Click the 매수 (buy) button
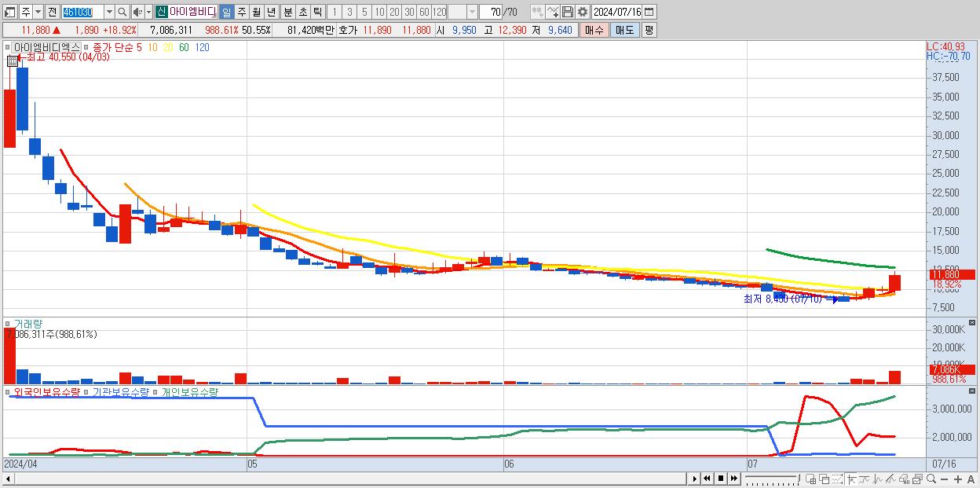This screenshot has height=488, width=980. coord(594,30)
